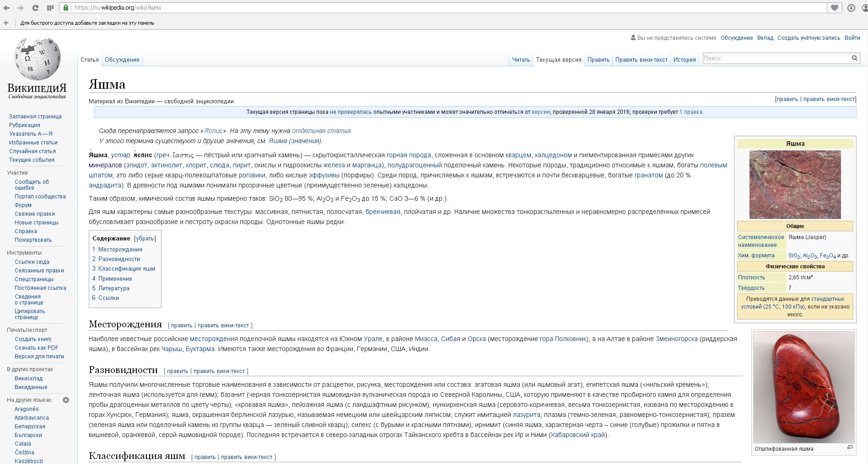Image resolution: width=868 pixels, height=464 pixels.
Task: Click the Войти login link
Action: 852,38
